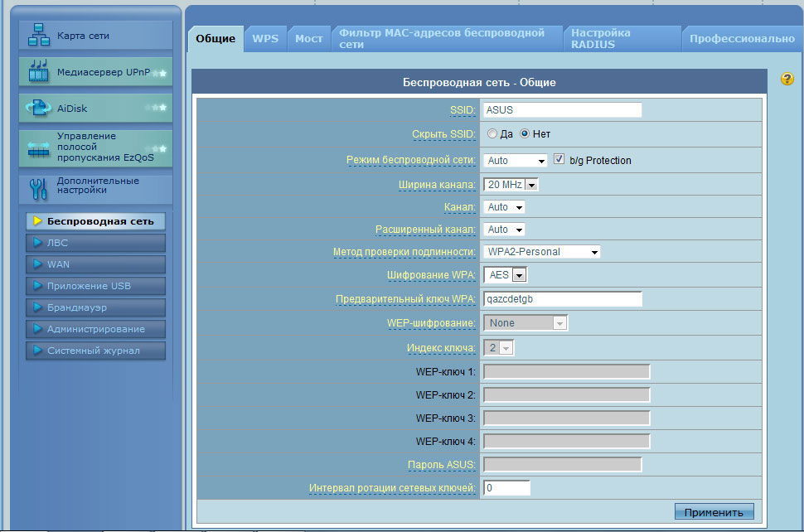Expand the WPA2-Personal authentication dropdown
The height and width of the screenshot is (532, 804).
click(x=541, y=252)
